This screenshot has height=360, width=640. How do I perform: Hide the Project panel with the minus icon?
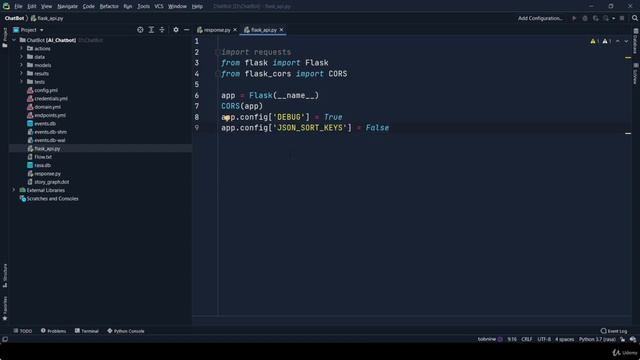click(x=187, y=30)
